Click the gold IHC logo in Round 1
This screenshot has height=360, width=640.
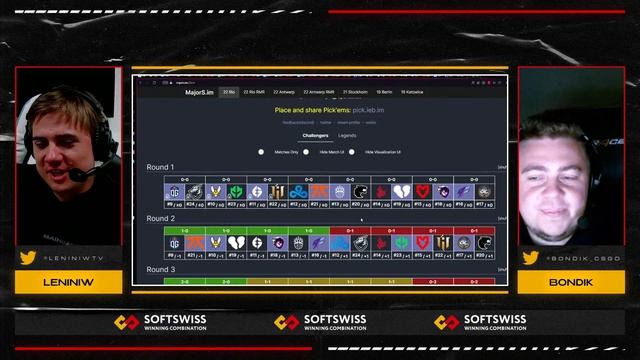[x=278, y=192]
